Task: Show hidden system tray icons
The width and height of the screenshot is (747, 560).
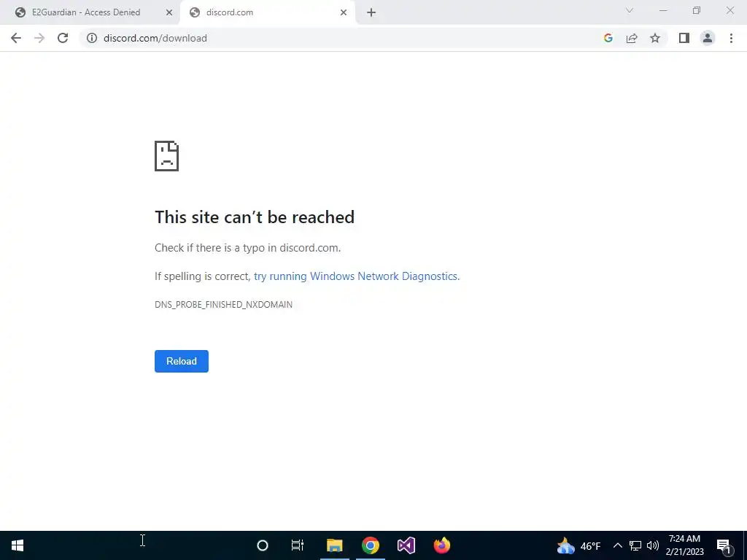Action: tap(617, 545)
